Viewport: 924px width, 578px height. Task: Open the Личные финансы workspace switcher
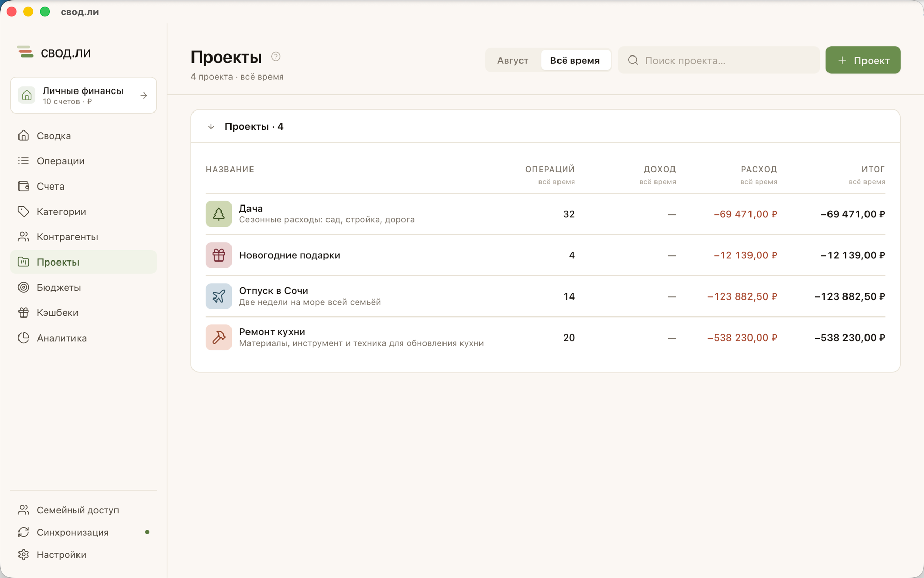coord(83,95)
